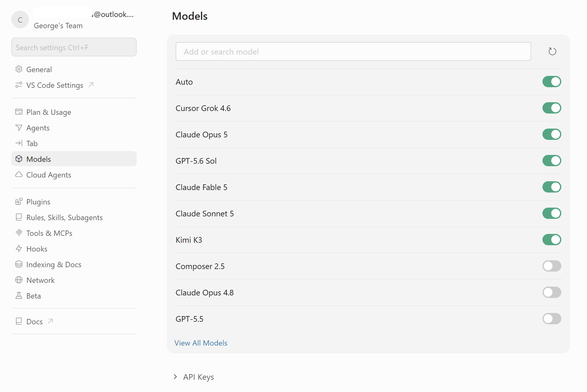The width and height of the screenshot is (587, 392).
Task: Open the Docs external link
Action: coord(74,321)
